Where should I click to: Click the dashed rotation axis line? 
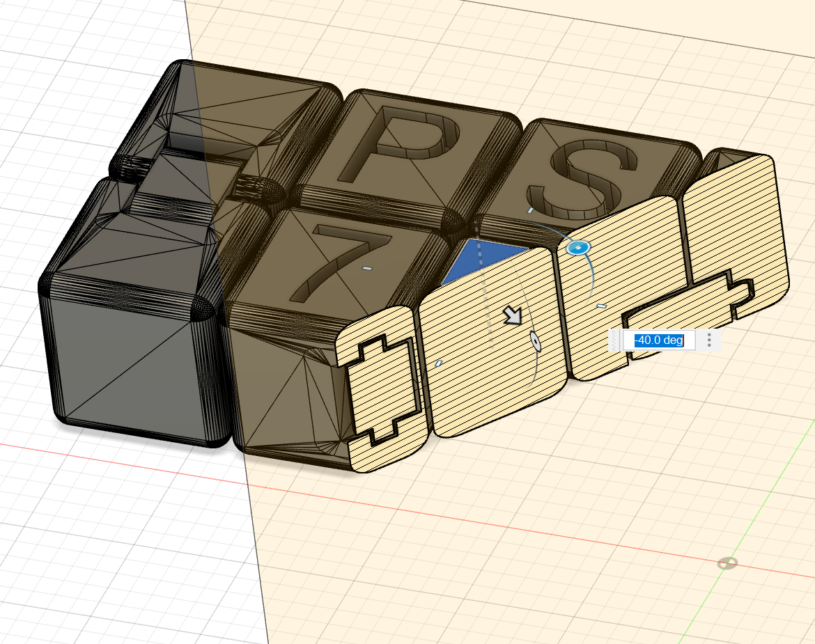pos(479,256)
